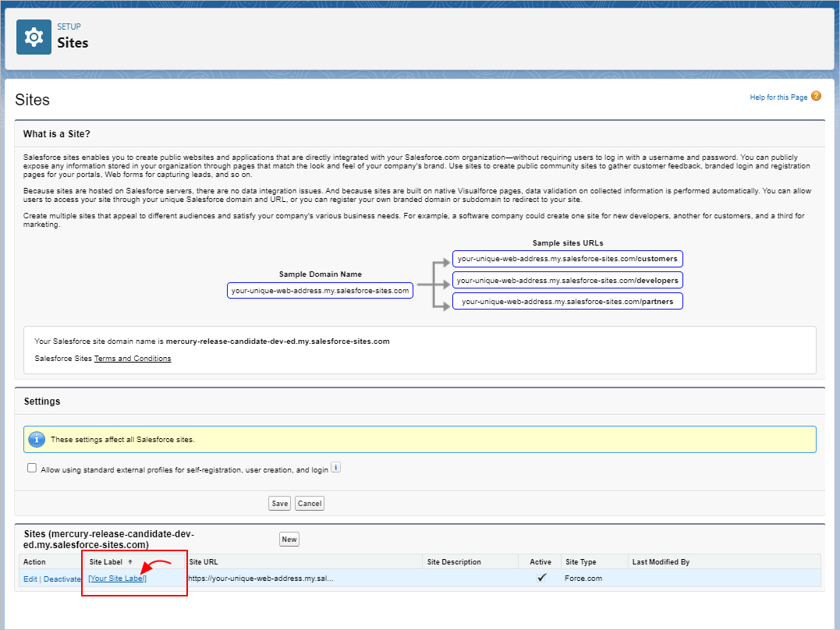Click the Deactivate link for the site
Viewport: 840px width, 630px height.
pyautogui.click(x=62, y=579)
